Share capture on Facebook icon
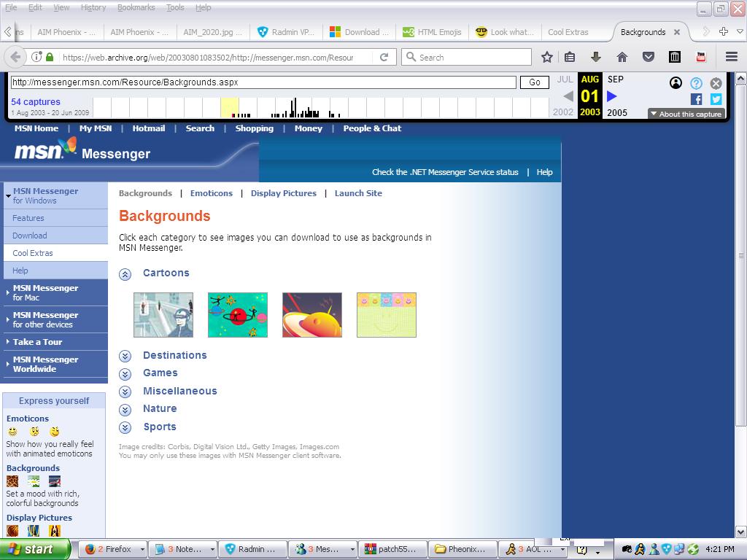 coord(696,99)
